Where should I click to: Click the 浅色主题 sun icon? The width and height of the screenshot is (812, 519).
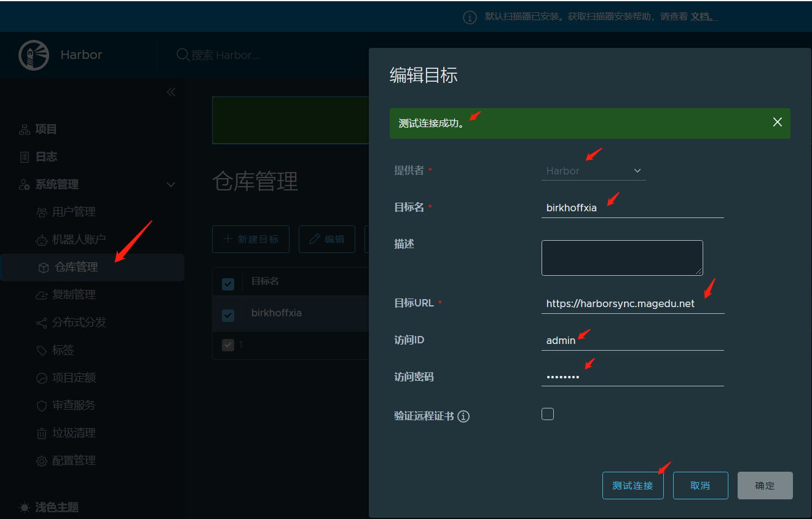(x=25, y=508)
